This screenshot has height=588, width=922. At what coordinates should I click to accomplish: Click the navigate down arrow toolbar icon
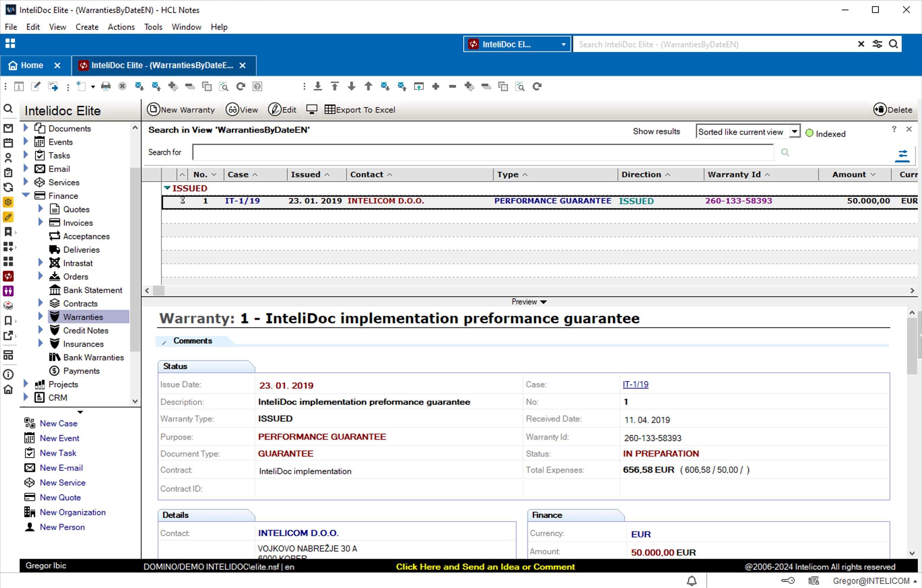pyautogui.click(x=352, y=87)
